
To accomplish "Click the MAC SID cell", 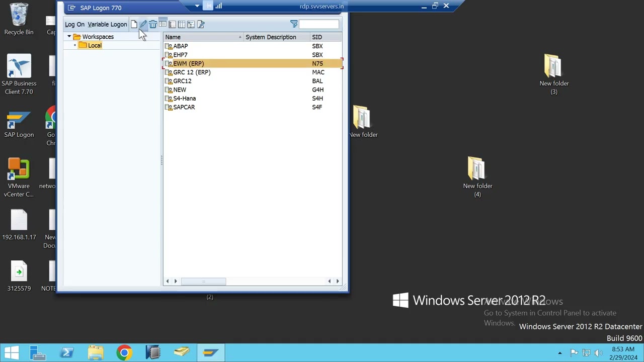I will click(x=318, y=72).
